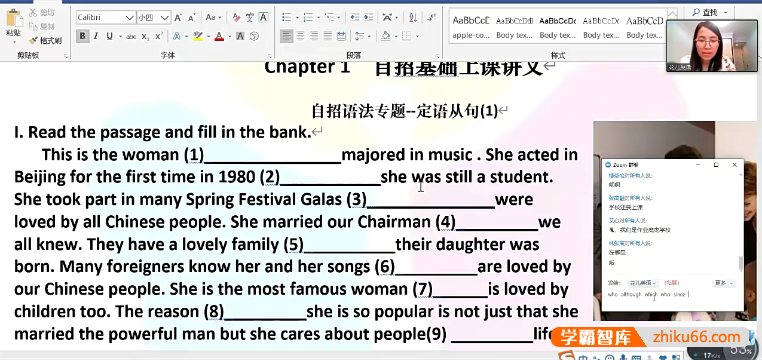Center align the text
Viewport: 762px width, 360px height.
pyautogui.click(x=301, y=36)
